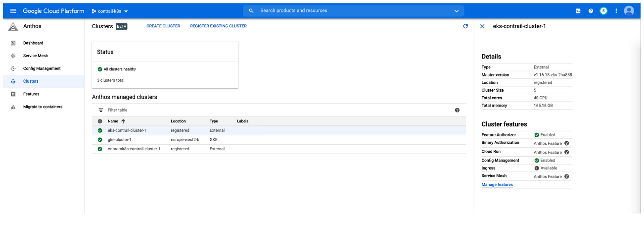Open Config Management in the sidebar
The image size is (644, 230).
(42, 68)
